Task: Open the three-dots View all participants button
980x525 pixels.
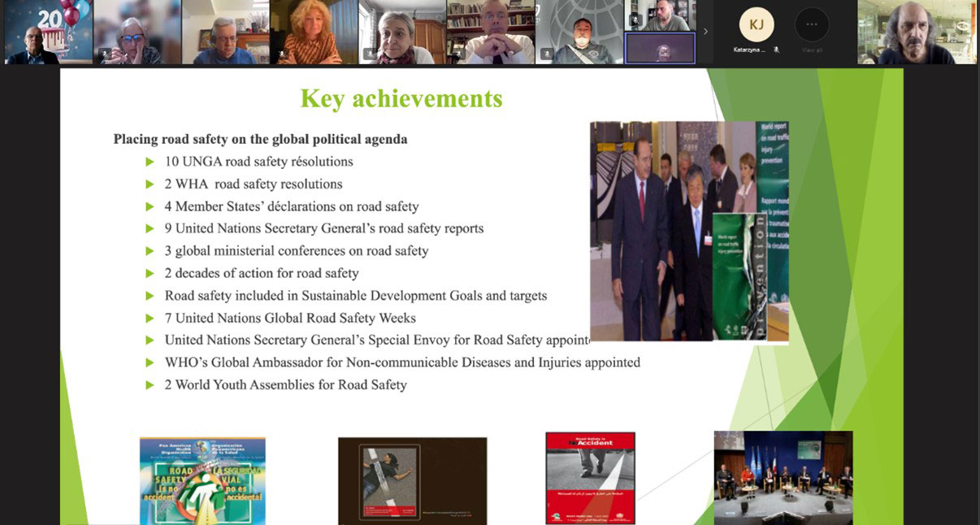Action: (x=811, y=25)
